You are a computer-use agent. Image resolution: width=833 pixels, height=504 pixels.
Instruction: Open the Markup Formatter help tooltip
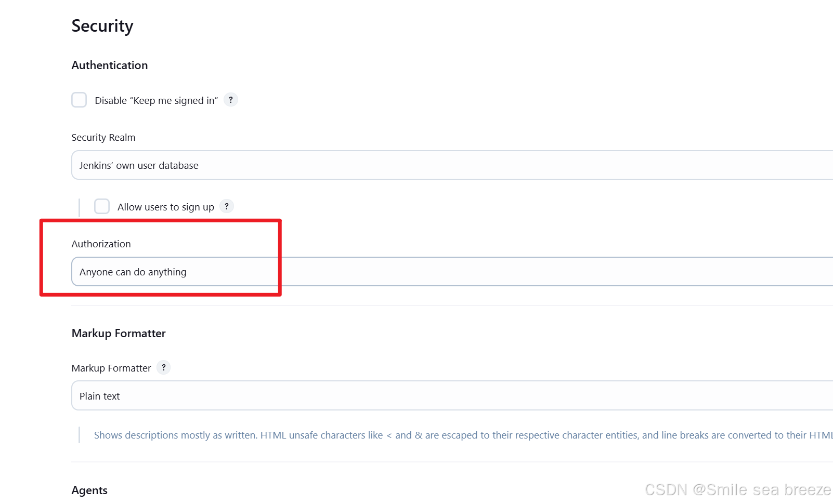[x=163, y=367]
